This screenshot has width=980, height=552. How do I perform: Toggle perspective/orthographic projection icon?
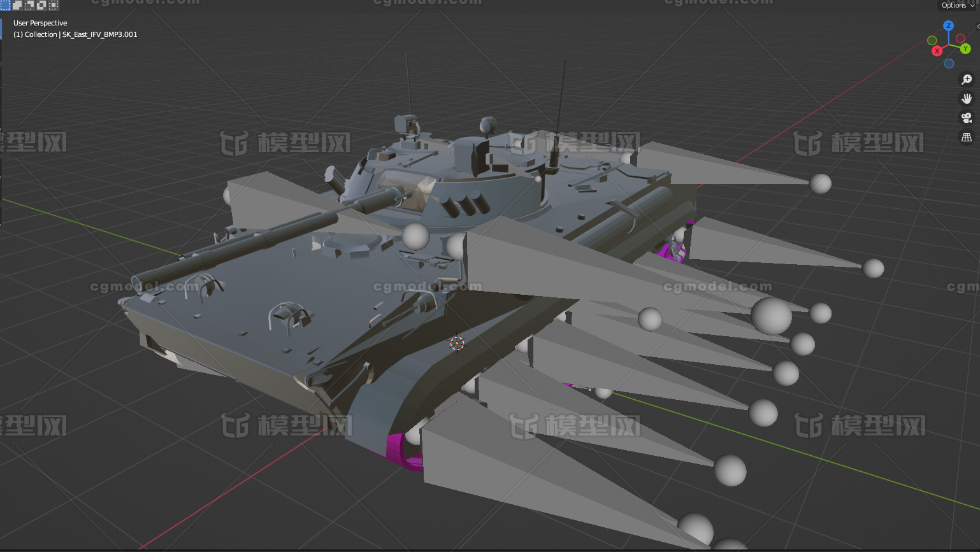(x=967, y=137)
